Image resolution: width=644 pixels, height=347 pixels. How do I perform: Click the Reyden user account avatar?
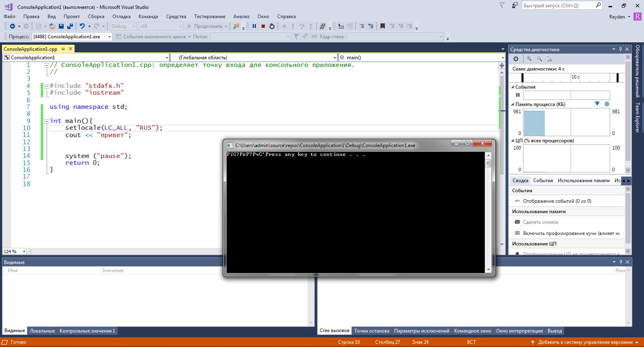click(638, 17)
